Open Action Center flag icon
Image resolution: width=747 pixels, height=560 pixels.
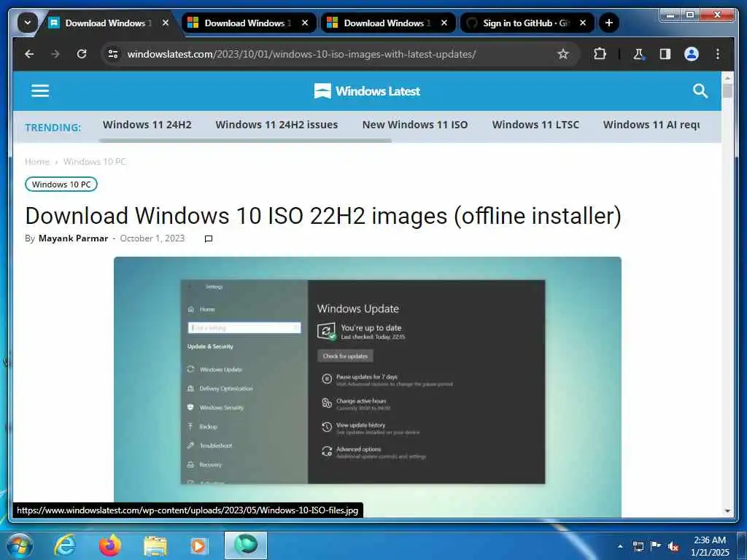[x=656, y=546]
